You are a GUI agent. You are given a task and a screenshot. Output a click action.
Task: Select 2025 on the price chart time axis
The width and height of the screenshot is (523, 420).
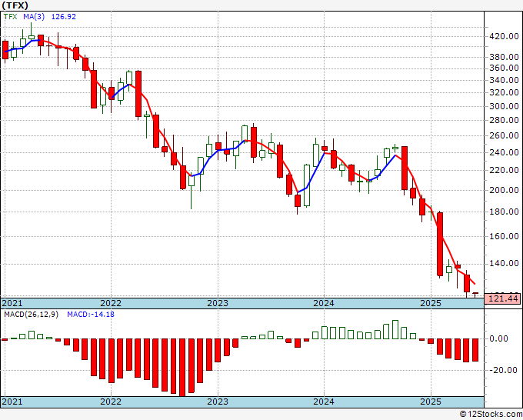coord(431,303)
